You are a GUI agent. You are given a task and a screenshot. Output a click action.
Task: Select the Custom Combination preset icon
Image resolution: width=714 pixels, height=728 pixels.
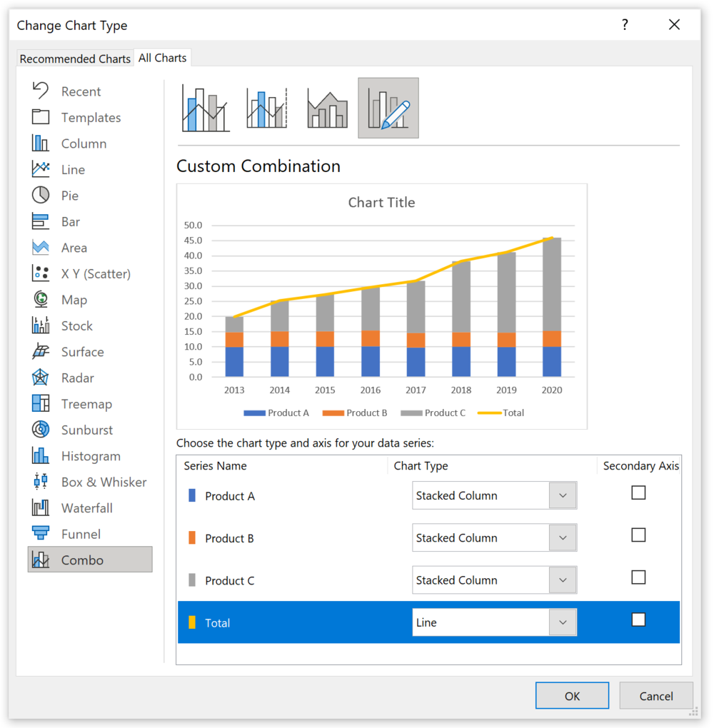[x=388, y=106]
